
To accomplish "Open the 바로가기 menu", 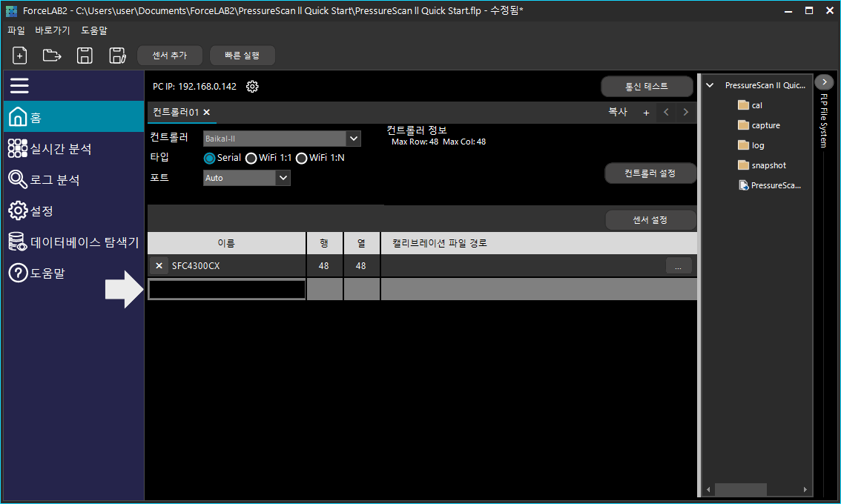I will pyautogui.click(x=53, y=30).
